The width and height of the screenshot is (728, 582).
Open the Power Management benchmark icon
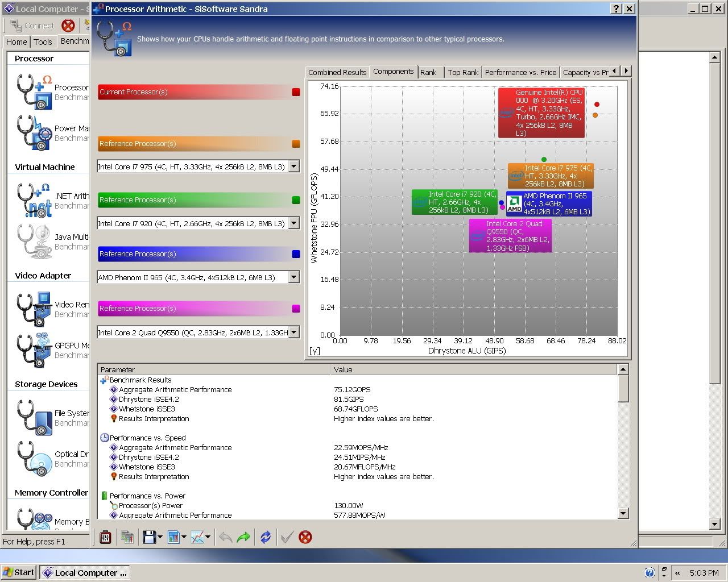tap(35, 132)
